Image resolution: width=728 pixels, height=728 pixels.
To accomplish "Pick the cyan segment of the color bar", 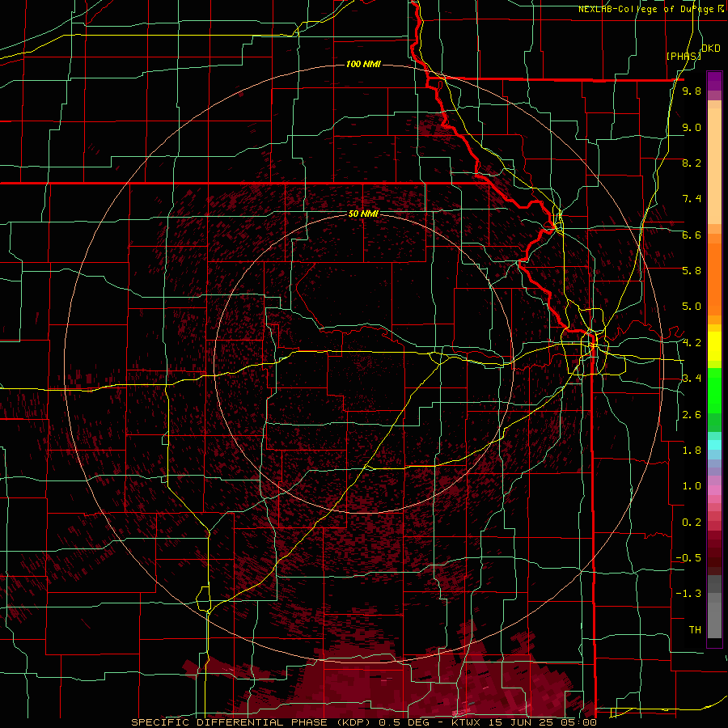I will tap(714, 445).
